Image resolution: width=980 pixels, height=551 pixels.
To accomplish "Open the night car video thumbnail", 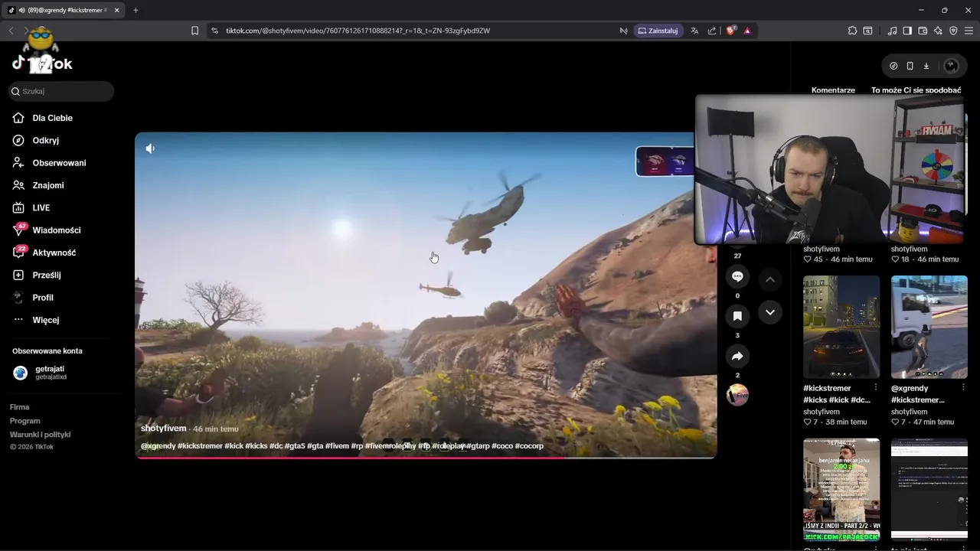I will [x=841, y=327].
